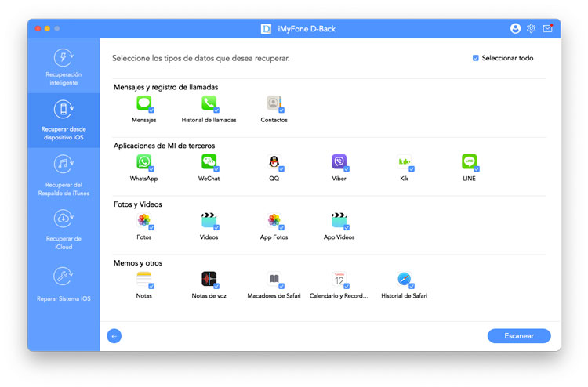Uncheck the Fotos checkbox
The width and height of the screenshot is (588, 387).
tap(151, 227)
